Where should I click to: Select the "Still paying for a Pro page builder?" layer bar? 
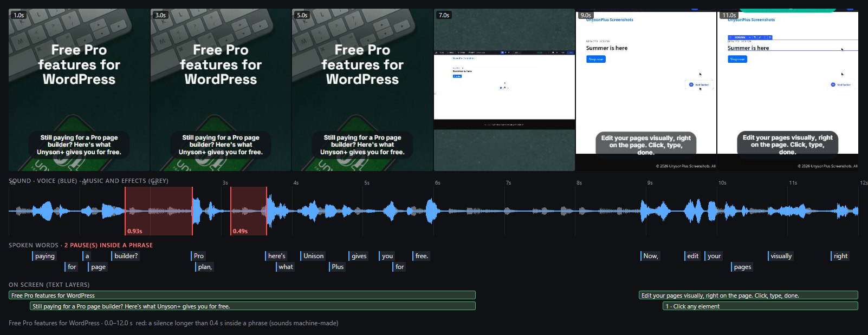point(252,306)
